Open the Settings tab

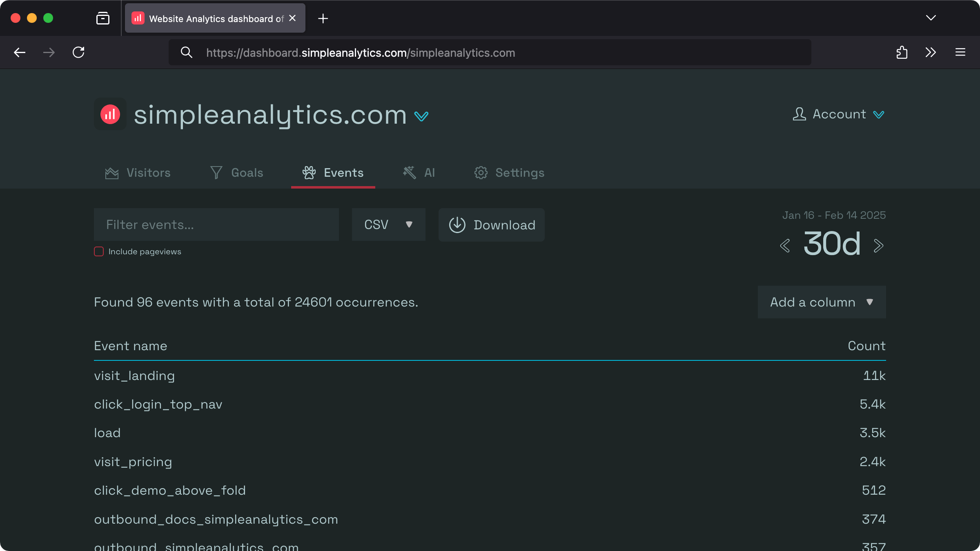[509, 173]
